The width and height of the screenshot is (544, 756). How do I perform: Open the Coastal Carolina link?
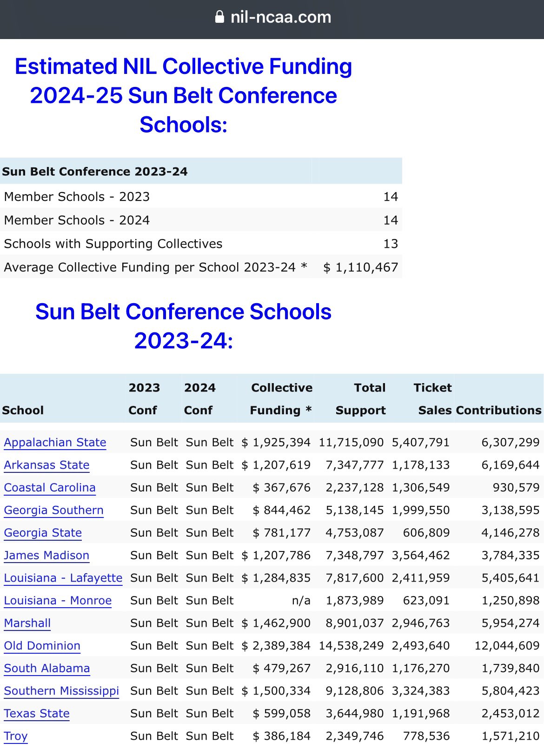point(50,487)
